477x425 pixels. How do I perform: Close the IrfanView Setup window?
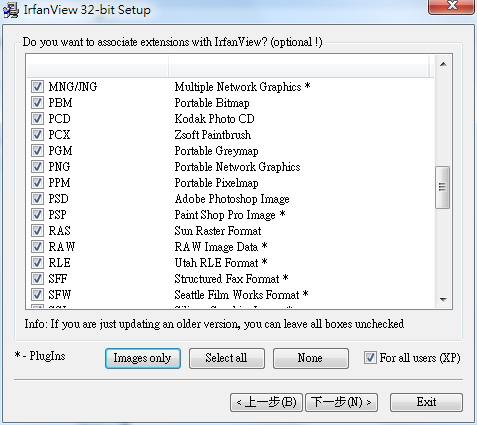[452, 6]
